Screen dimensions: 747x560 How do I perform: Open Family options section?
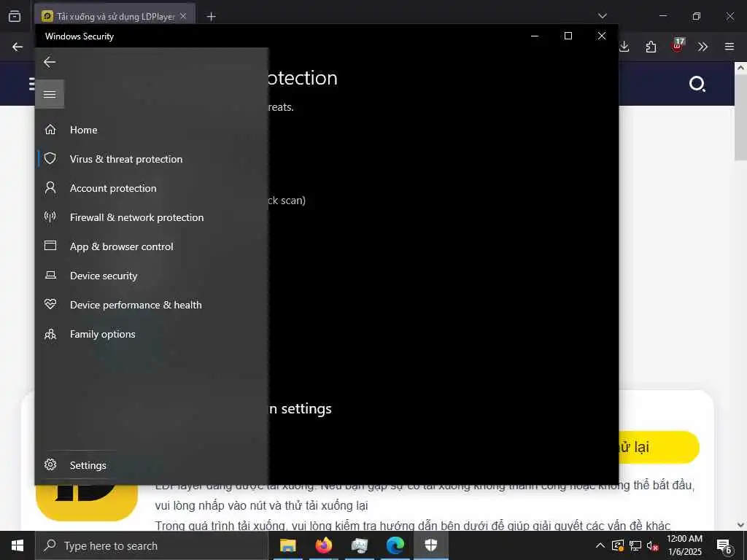(x=152, y=334)
